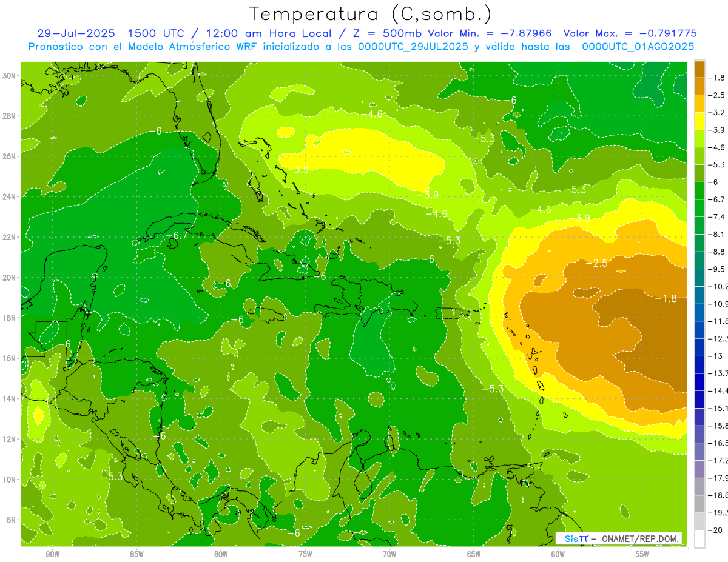This screenshot has width=728, height=562.
Task: Click the '12N' latitude axis label
Action: pos(9,439)
